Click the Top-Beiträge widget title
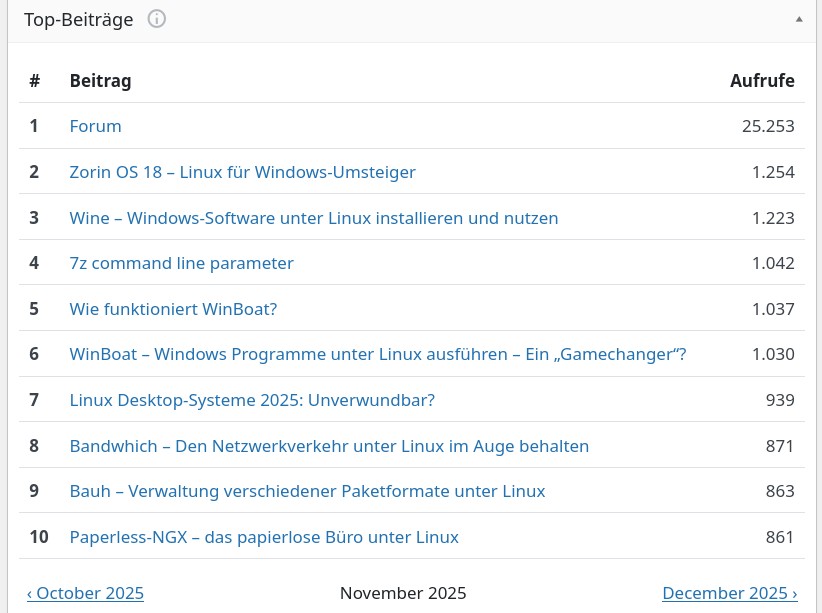 (80, 19)
